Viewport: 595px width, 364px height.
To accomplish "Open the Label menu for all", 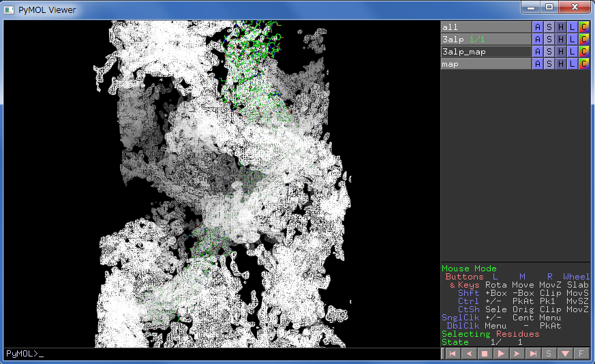I will point(572,27).
